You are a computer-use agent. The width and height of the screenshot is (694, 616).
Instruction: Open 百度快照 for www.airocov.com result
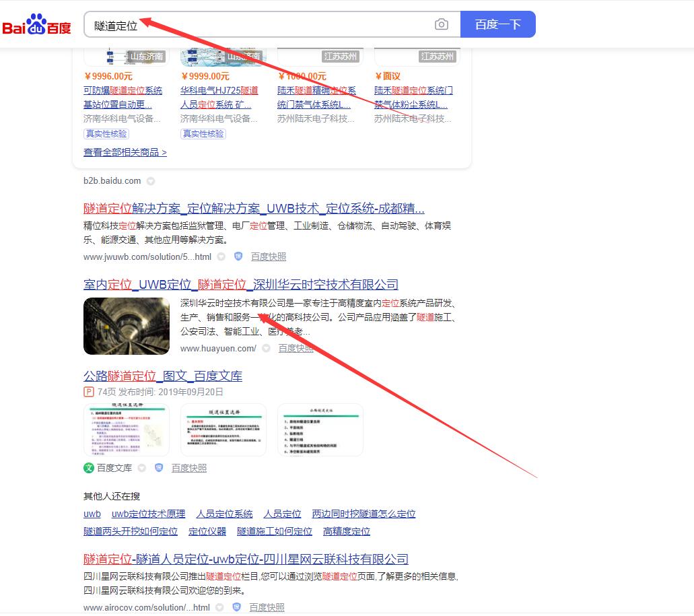pyautogui.click(x=267, y=608)
